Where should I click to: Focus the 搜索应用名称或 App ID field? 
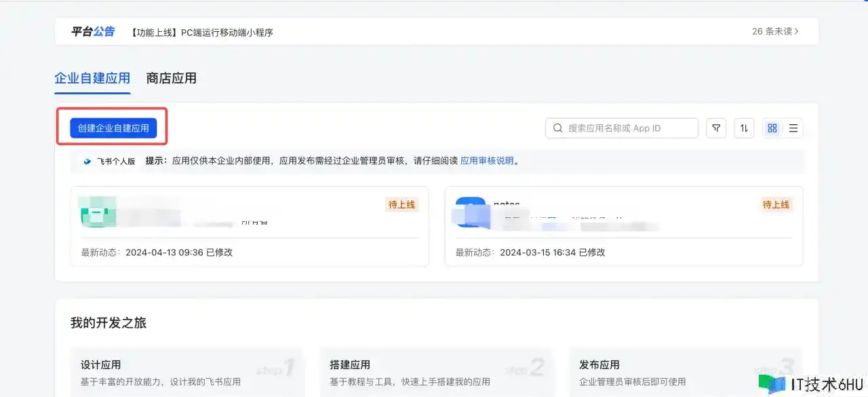coord(628,128)
